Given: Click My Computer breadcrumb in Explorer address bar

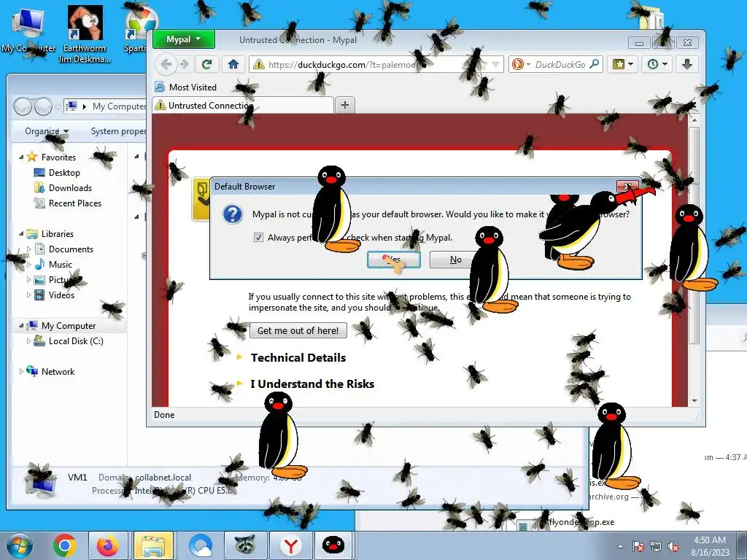Looking at the screenshot, I should 119,106.
